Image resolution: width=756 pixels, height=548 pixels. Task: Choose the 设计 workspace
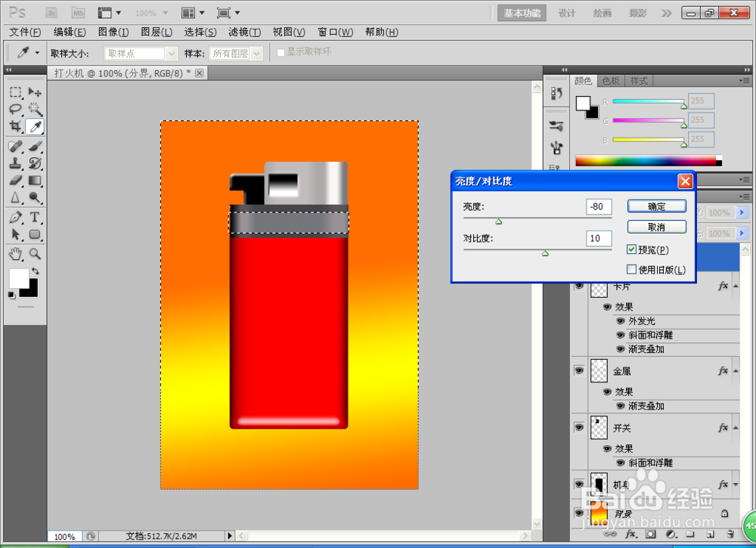566,13
